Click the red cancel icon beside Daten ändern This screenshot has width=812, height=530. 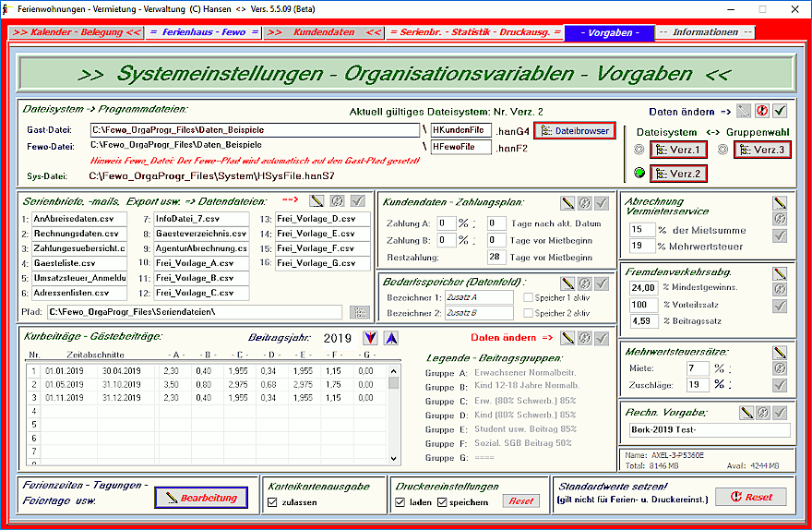762,111
